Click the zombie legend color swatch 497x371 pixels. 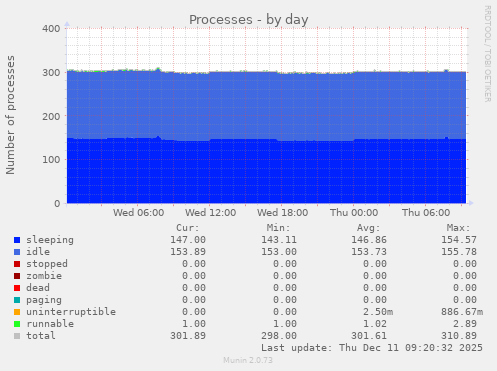pyautogui.click(x=17, y=276)
